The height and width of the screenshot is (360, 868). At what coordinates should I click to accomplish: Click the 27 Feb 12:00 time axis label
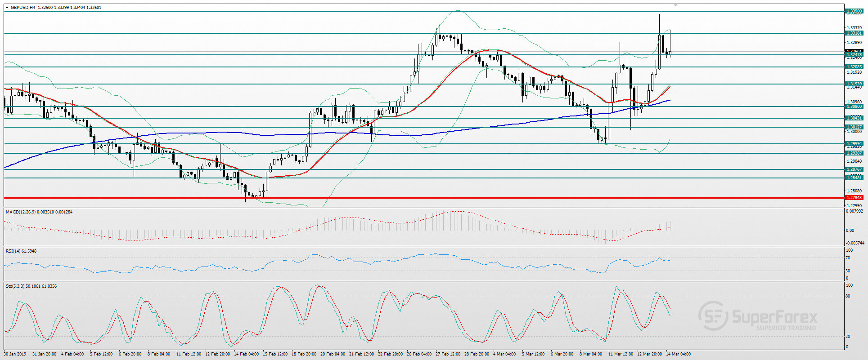448,354
